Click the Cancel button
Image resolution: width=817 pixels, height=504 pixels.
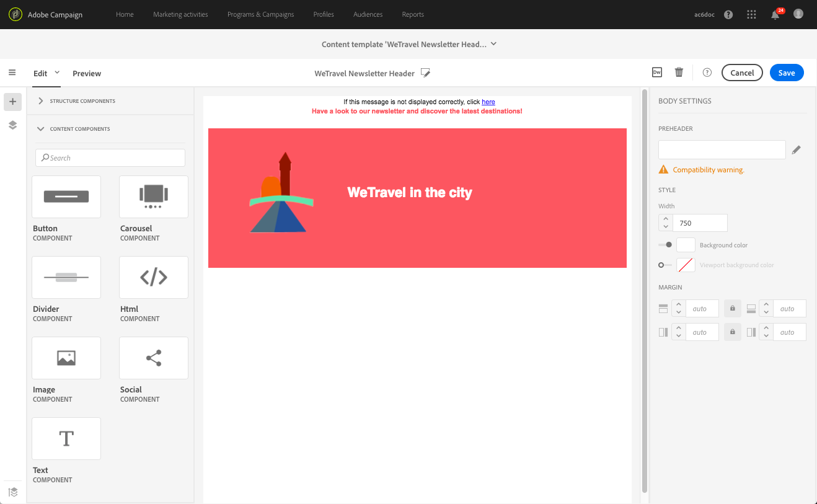point(742,73)
